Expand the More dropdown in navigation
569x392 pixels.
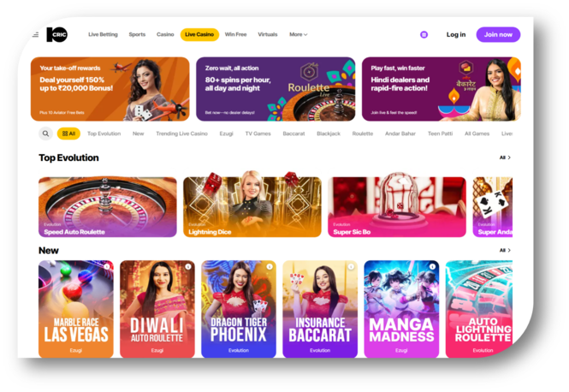(299, 34)
